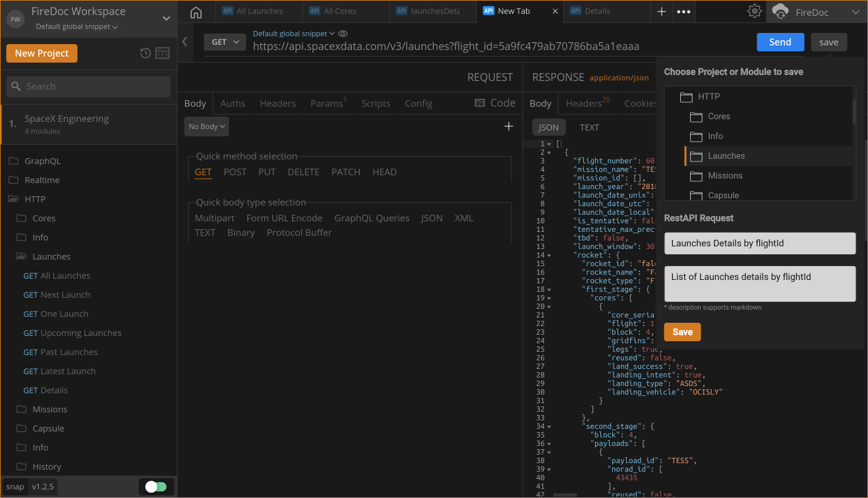Open the home tab icon
The height and width of the screenshot is (498, 868).
(196, 12)
